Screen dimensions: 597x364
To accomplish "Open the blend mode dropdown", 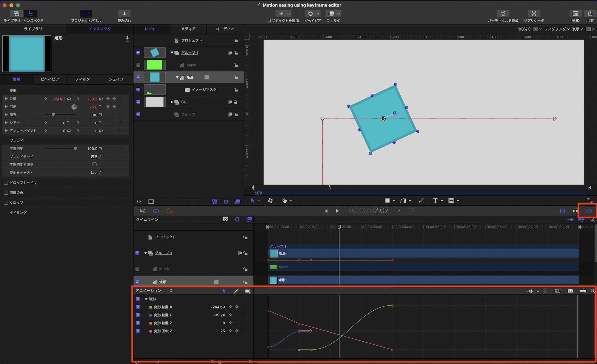I will 96,157.
